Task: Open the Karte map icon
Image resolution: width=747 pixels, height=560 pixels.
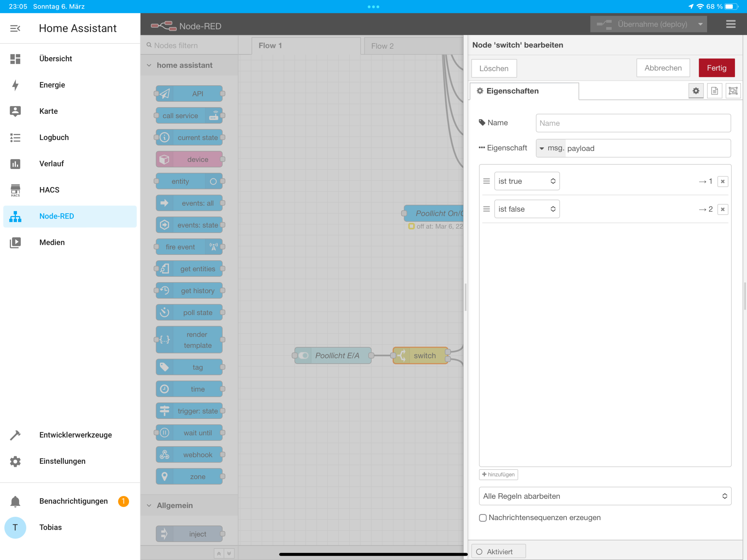Action: pos(15,111)
